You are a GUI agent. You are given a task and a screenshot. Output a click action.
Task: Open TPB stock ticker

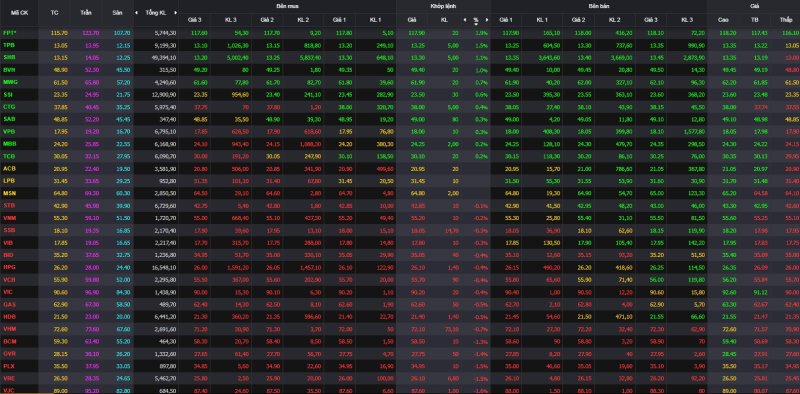[x=8, y=45]
